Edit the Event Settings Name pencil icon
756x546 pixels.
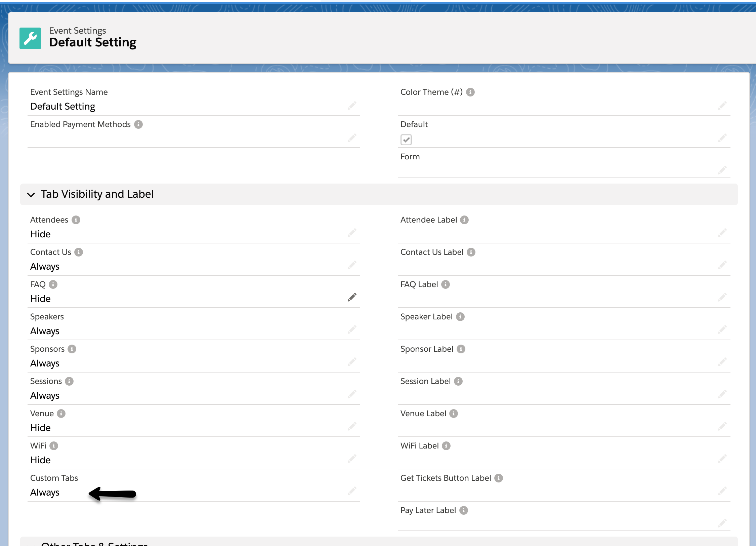pyautogui.click(x=352, y=106)
